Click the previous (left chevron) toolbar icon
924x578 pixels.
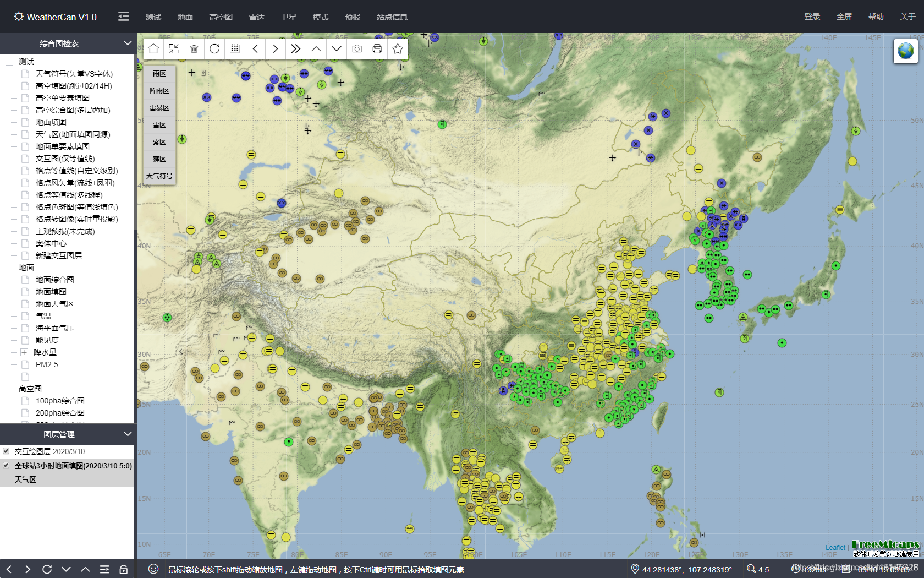(255, 49)
